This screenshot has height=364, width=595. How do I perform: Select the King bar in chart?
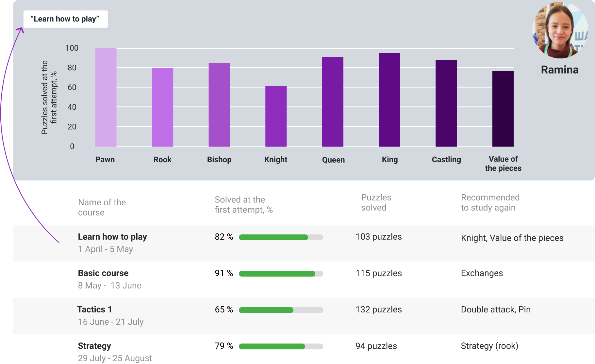[x=389, y=100]
